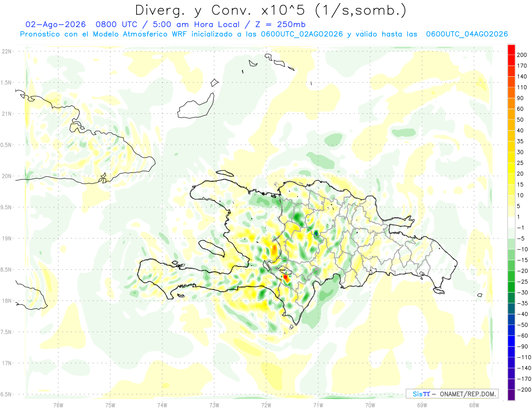This screenshot has height=411, width=532.
Task: Click the '-140' color scale label
Action: pyautogui.click(x=525, y=368)
